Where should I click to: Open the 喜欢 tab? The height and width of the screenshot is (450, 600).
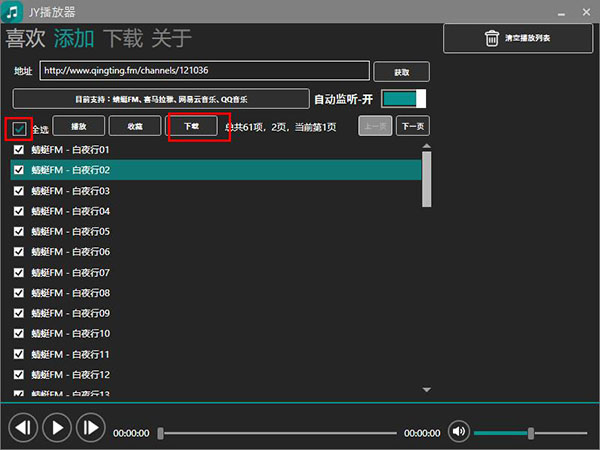click(x=25, y=38)
